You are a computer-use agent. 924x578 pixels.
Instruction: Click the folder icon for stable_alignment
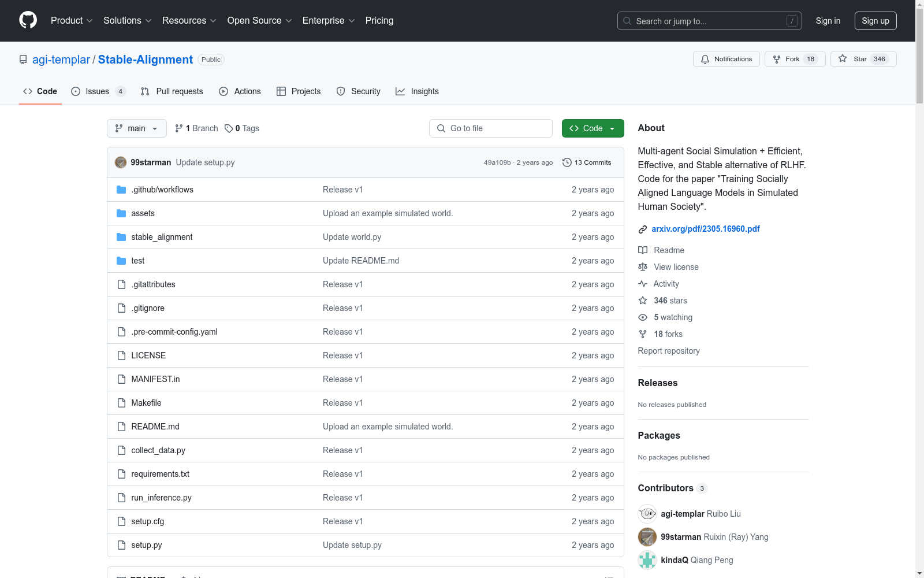121,237
